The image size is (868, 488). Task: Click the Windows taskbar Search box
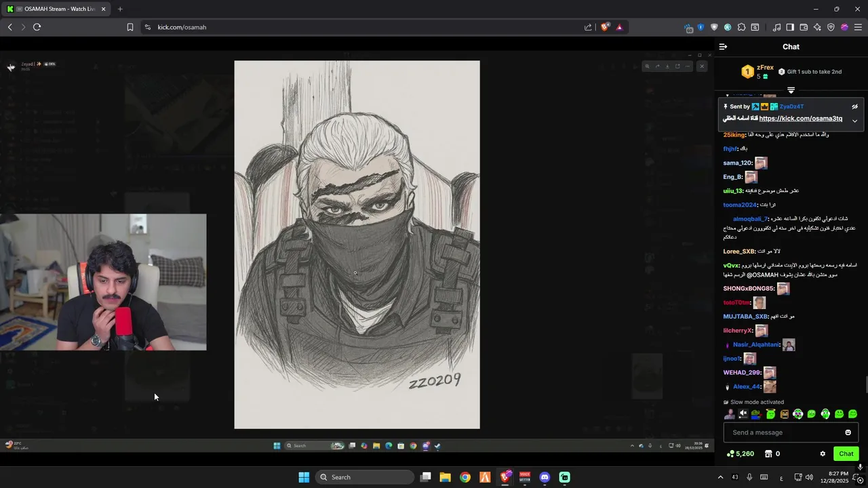tap(366, 477)
